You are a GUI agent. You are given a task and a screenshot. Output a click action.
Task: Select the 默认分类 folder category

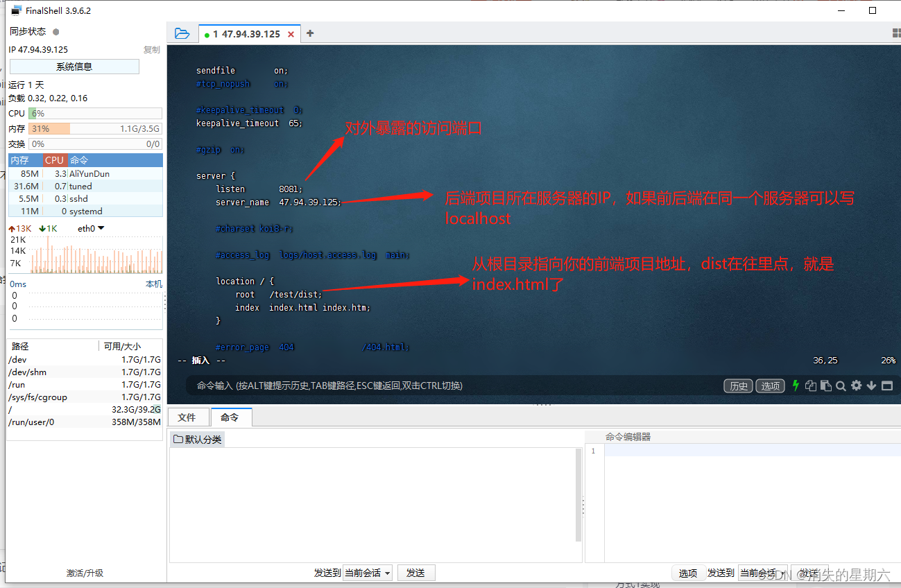tap(198, 440)
